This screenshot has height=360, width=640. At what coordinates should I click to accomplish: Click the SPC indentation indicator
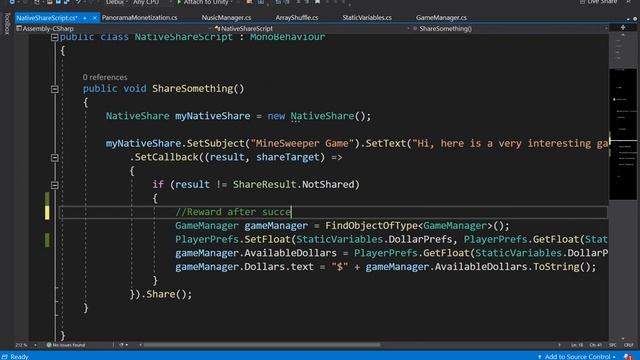[x=613, y=345]
